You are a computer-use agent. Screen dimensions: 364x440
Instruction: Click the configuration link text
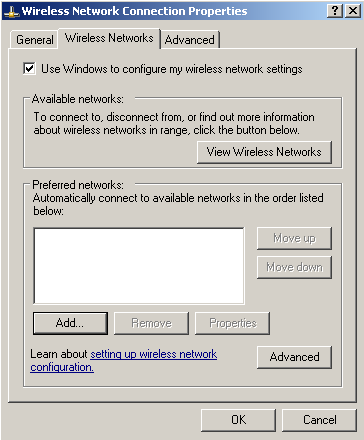pos(62,367)
